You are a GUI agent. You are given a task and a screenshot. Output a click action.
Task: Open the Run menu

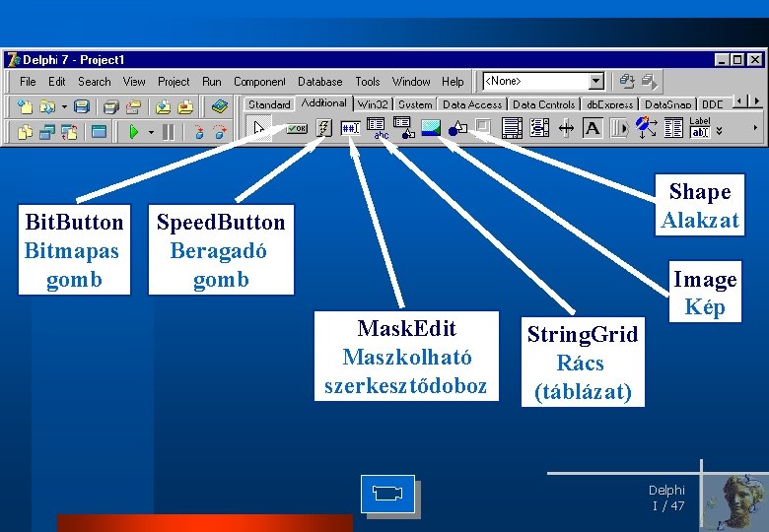[212, 82]
